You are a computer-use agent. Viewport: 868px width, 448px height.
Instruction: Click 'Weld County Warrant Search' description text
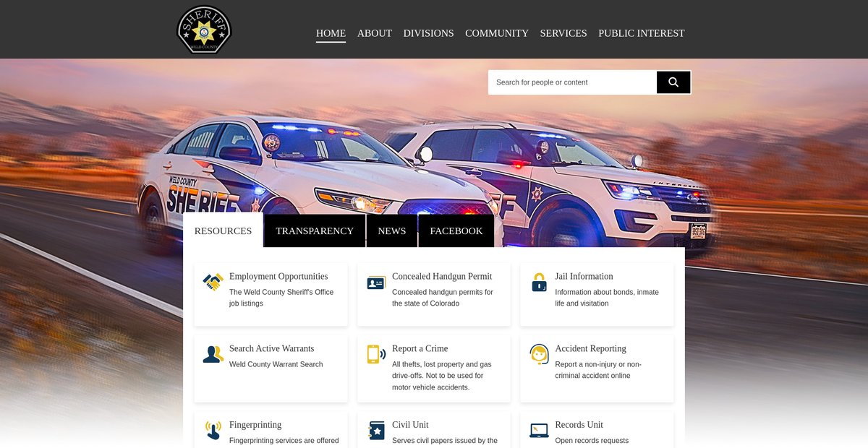(x=276, y=364)
